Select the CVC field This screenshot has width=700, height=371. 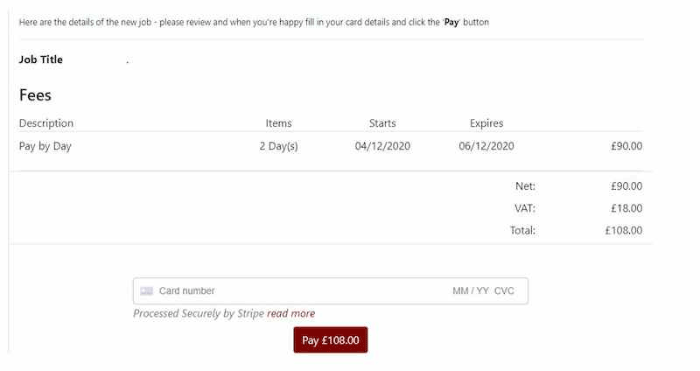504,291
